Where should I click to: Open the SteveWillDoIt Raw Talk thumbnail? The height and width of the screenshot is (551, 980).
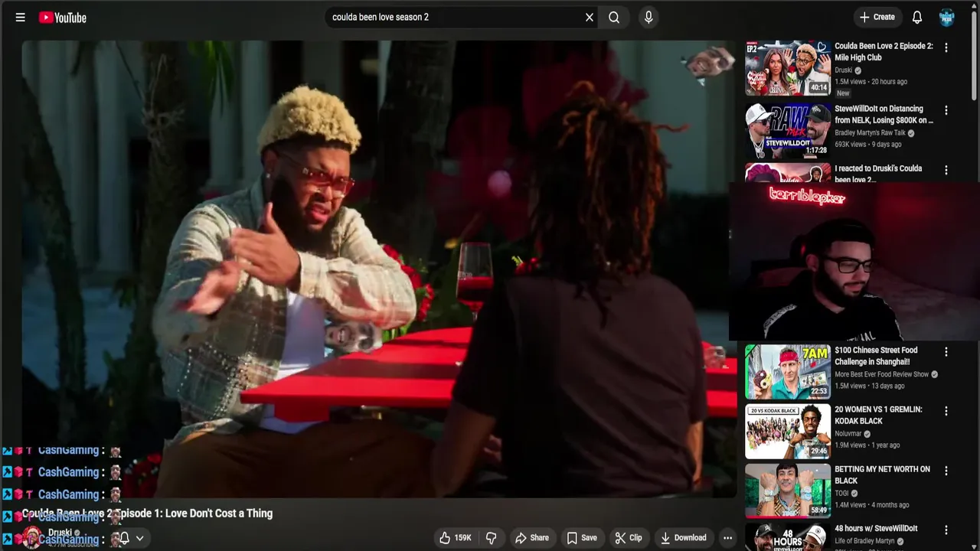[788, 130]
